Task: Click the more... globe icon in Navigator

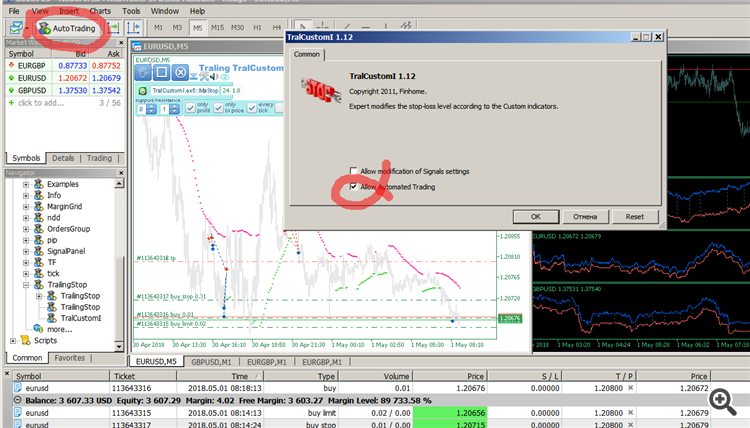Action: click(39, 329)
